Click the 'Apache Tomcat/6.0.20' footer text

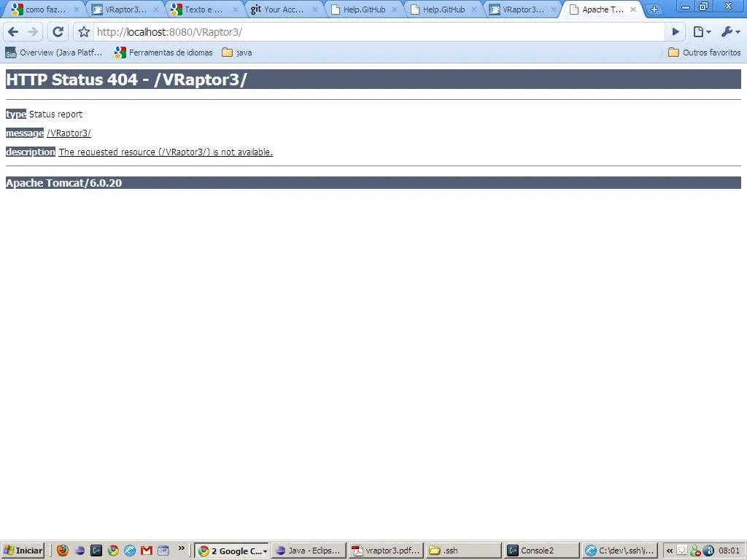point(64,183)
